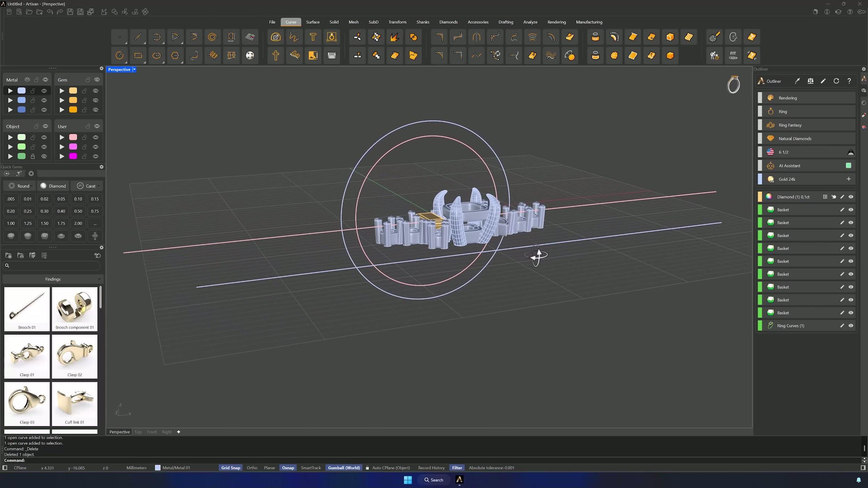Open the Surface menu tab
868x488 pixels.
point(312,22)
